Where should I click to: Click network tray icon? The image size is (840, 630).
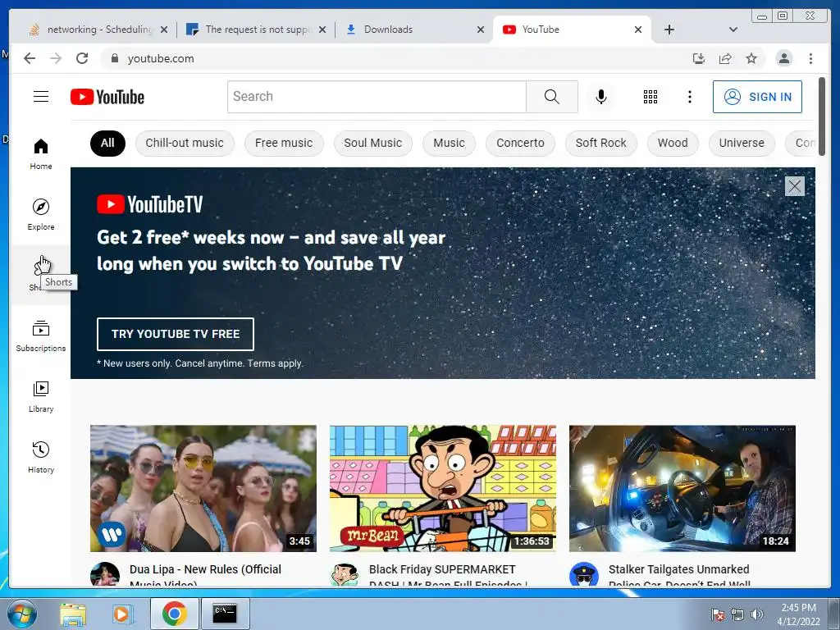coord(737,614)
